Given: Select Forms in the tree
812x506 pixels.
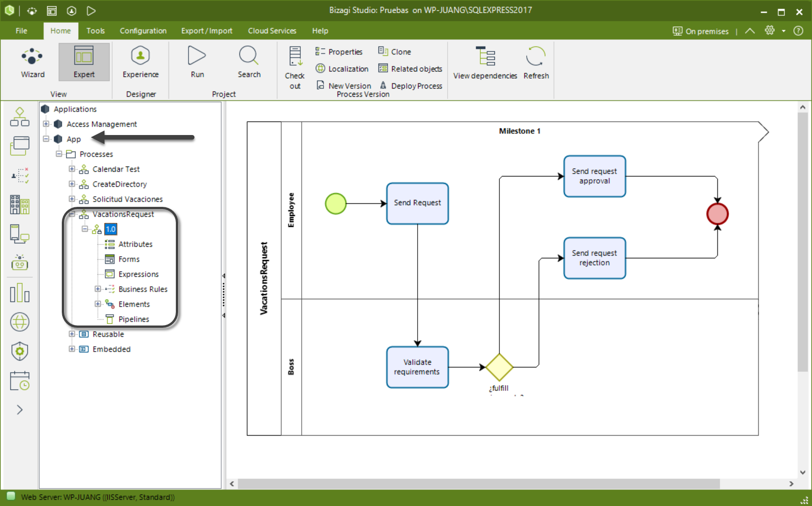Looking at the screenshot, I should click(129, 259).
